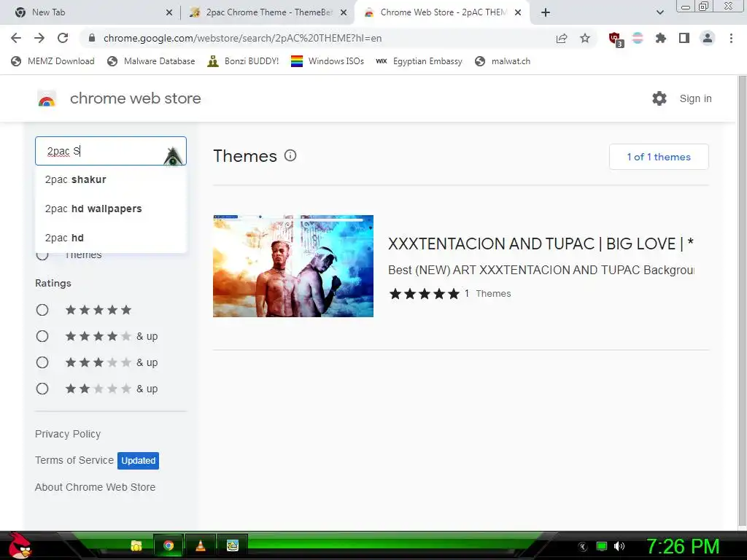Open Terms of Service link
The height and width of the screenshot is (560, 747).
(74, 460)
